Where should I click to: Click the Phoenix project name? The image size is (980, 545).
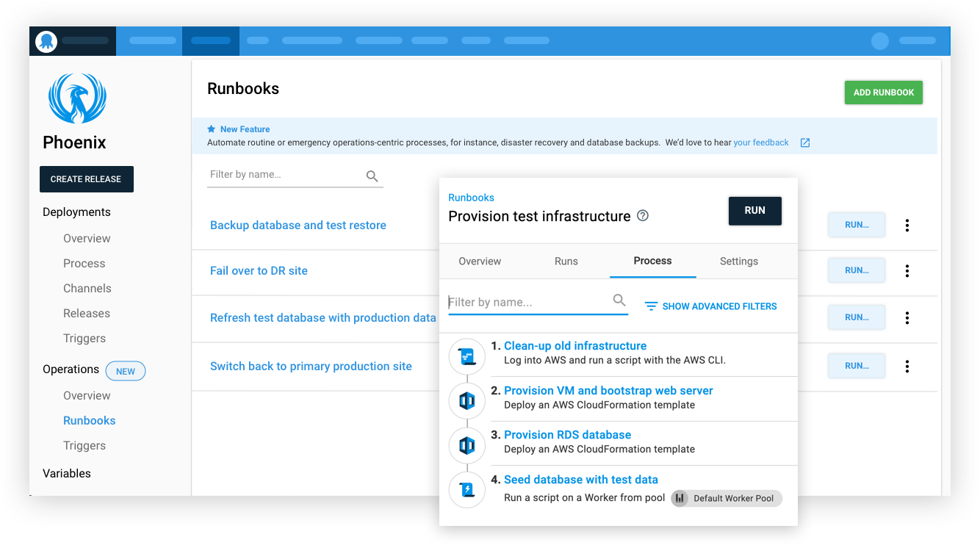pyautogui.click(x=74, y=142)
